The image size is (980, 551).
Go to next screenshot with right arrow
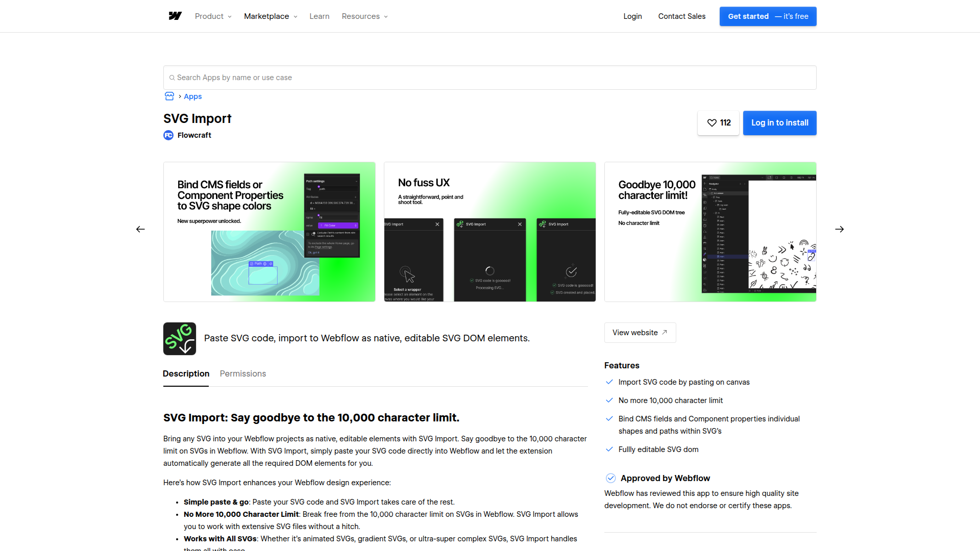click(x=840, y=230)
